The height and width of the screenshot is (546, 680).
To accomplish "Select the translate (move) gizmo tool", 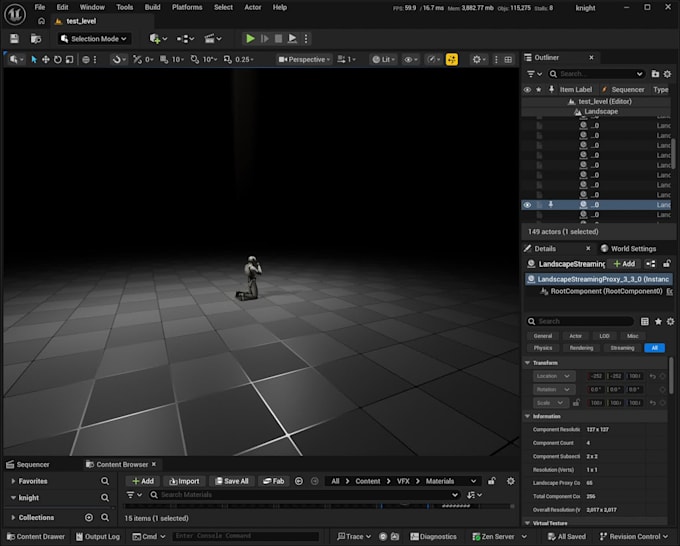I will [x=46, y=59].
